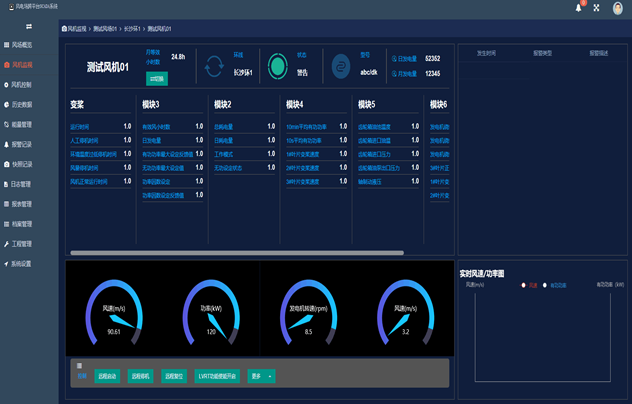Click the 远程启动 button

point(107,376)
